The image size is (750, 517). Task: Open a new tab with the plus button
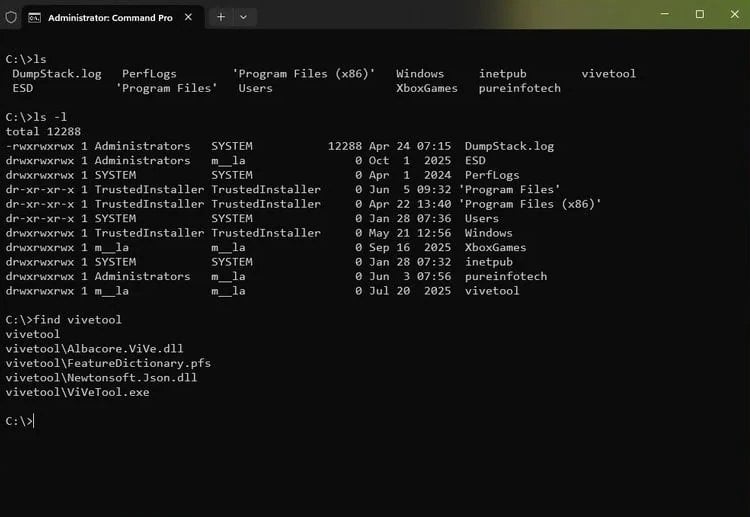(x=221, y=17)
